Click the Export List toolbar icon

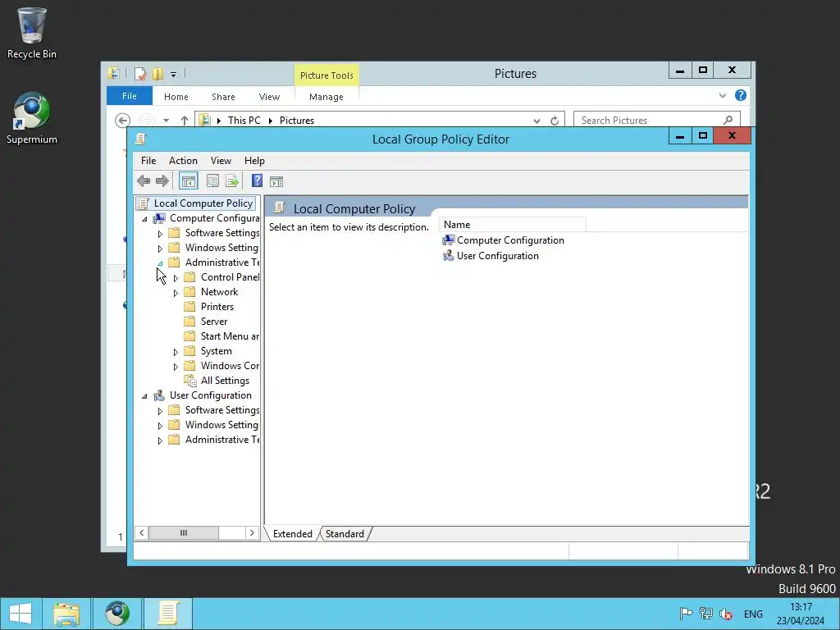232,181
